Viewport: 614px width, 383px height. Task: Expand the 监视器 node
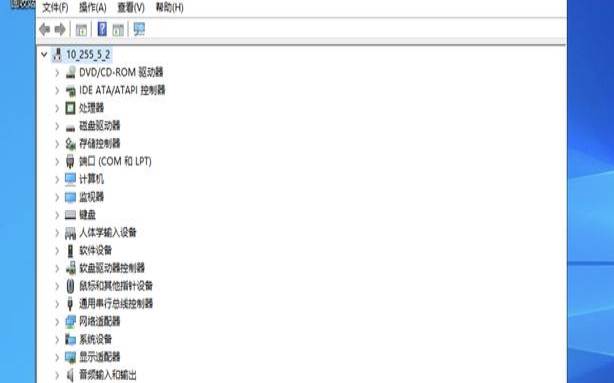point(57,197)
